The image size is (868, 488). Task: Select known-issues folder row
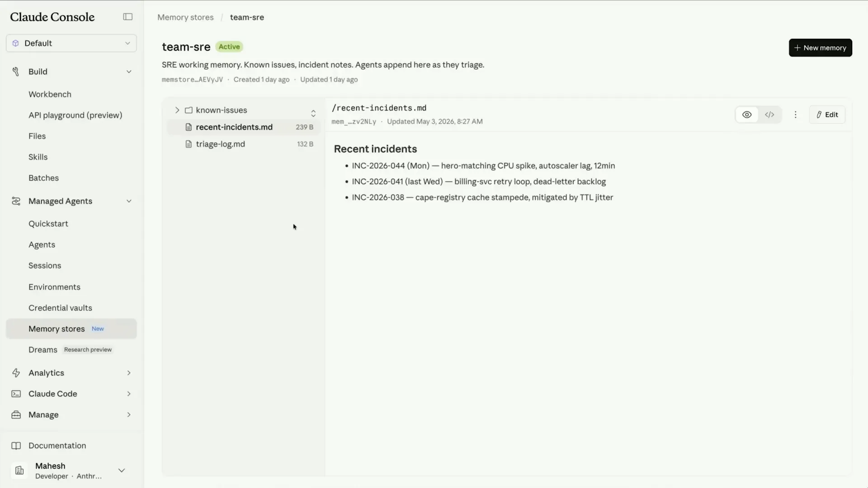point(244,110)
